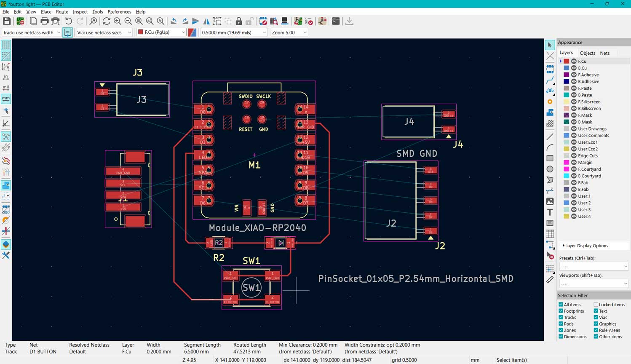Switch units to mils
Screen dimensions: 631x364
pos(6,88)
